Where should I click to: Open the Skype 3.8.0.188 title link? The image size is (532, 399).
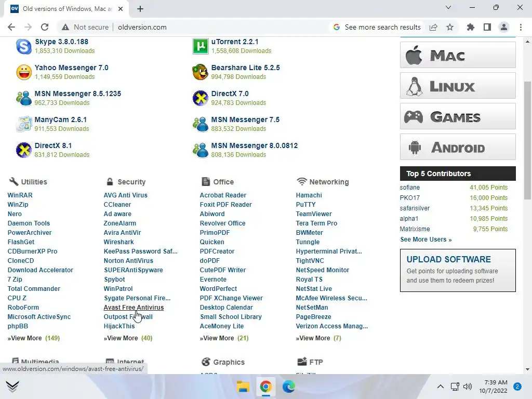click(61, 42)
